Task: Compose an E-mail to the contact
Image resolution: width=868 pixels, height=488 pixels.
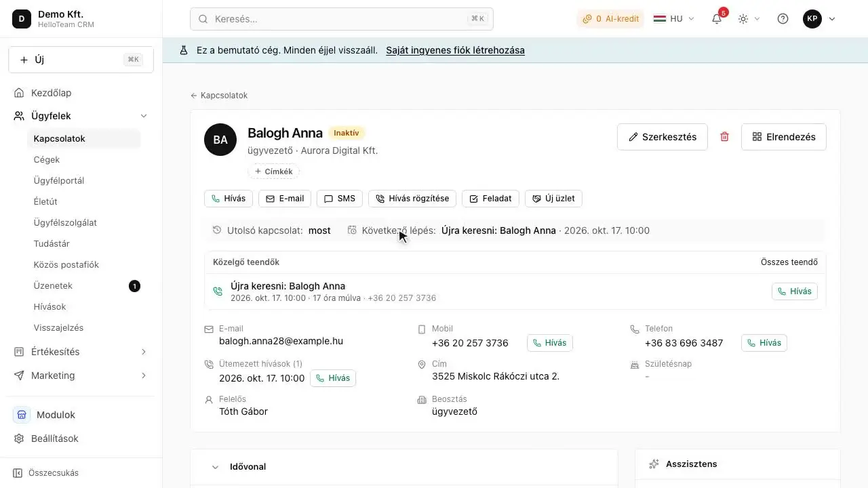Action: point(285,199)
